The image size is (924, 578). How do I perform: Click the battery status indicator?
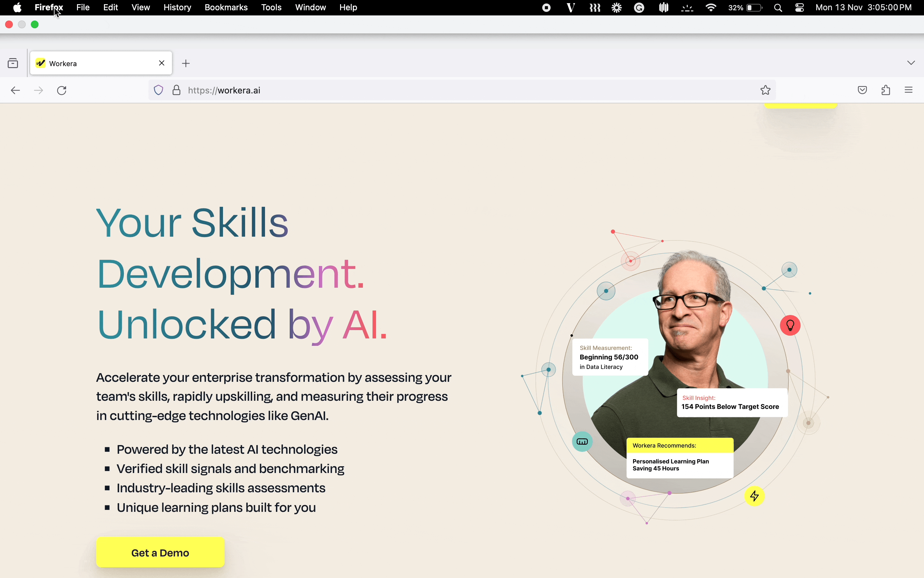(x=745, y=8)
